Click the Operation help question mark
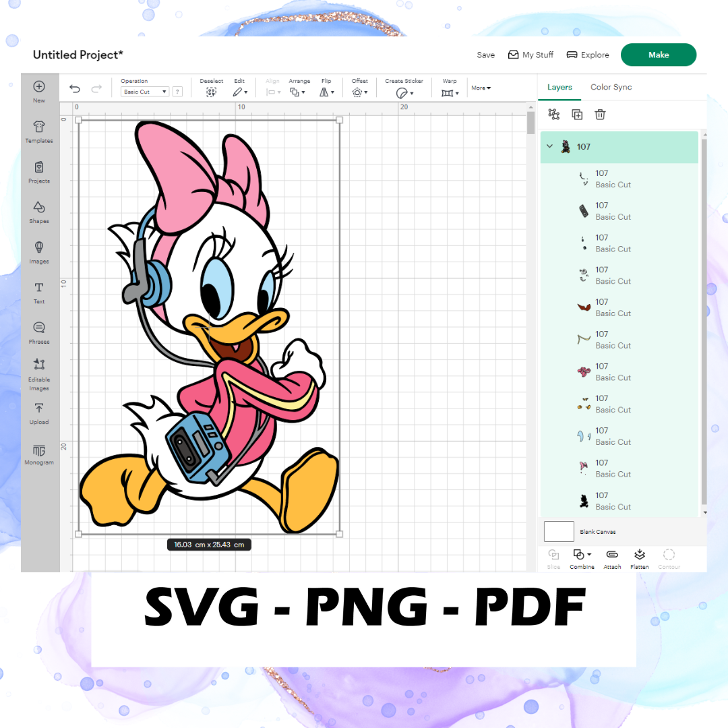728x728 pixels. point(177,92)
